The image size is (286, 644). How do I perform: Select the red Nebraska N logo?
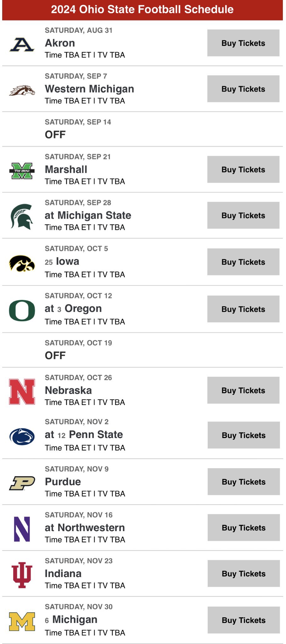(x=22, y=391)
